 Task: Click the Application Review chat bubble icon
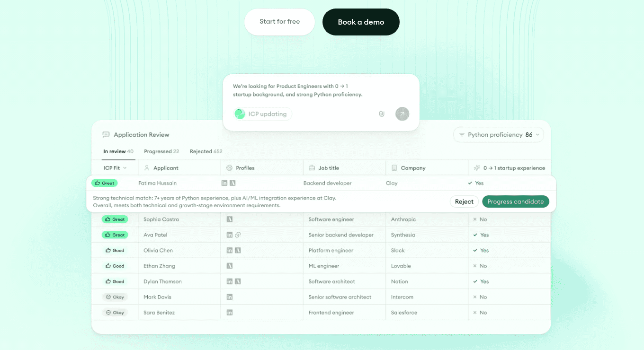106,135
